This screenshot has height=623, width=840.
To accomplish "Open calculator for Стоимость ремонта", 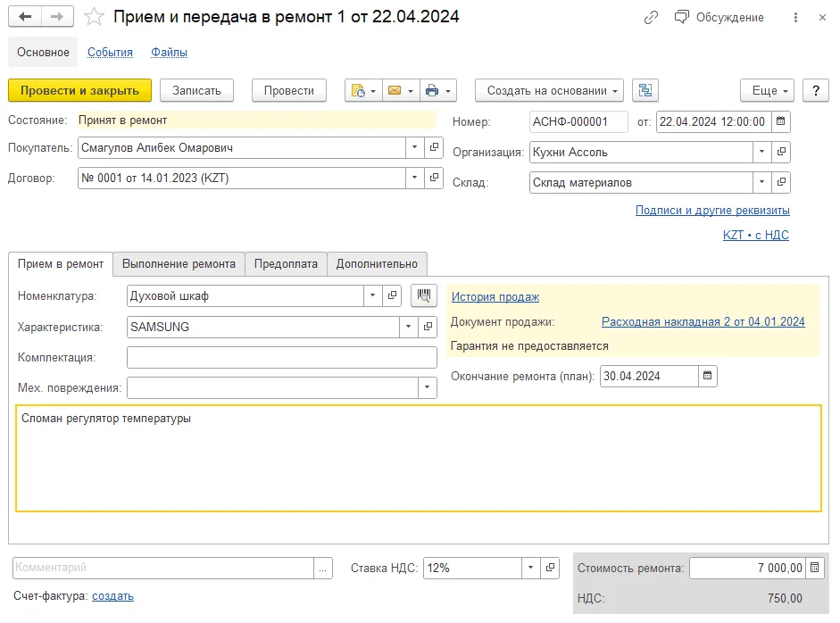I will 814,568.
